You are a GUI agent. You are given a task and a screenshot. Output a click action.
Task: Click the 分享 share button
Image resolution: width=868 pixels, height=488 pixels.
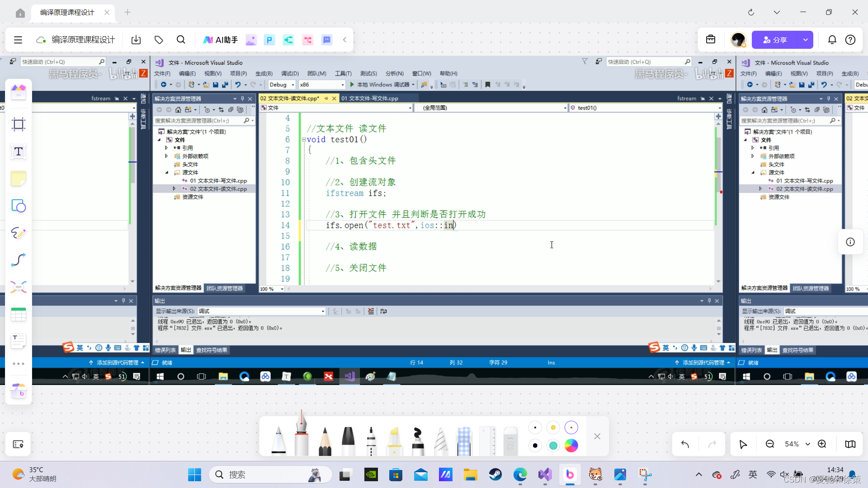(x=774, y=40)
